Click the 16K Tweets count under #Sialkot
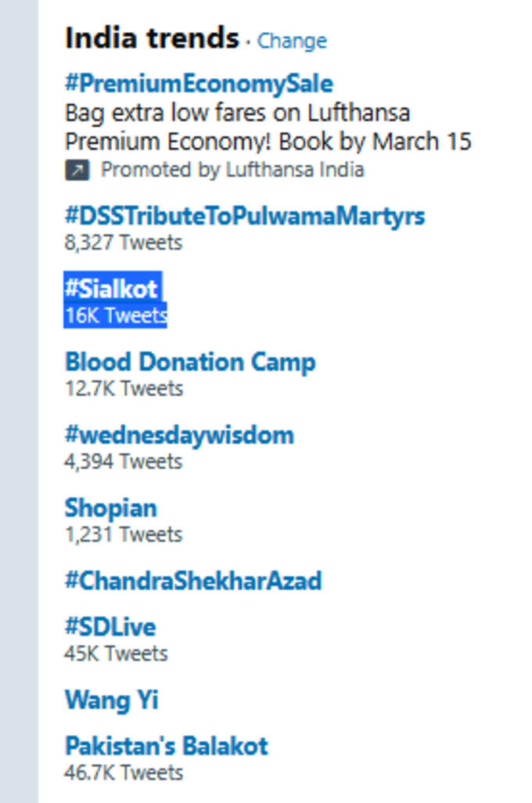Screen dimensions: 532x803 [x=116, y=315]
